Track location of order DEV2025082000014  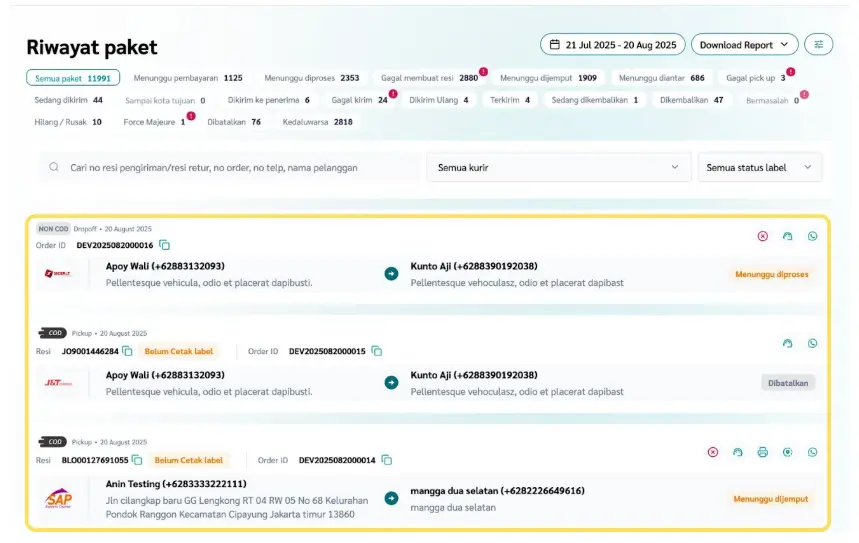click(x=787, y=452)
